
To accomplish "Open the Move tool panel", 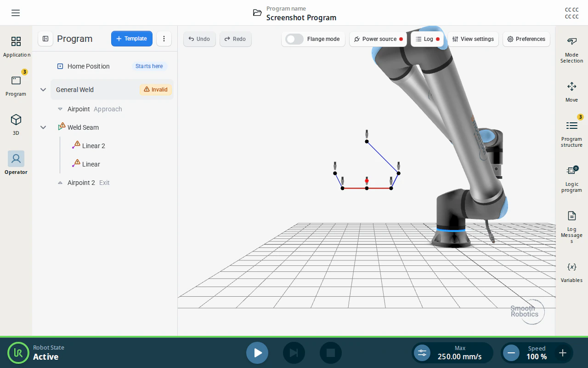I will (x=571, y=92).
